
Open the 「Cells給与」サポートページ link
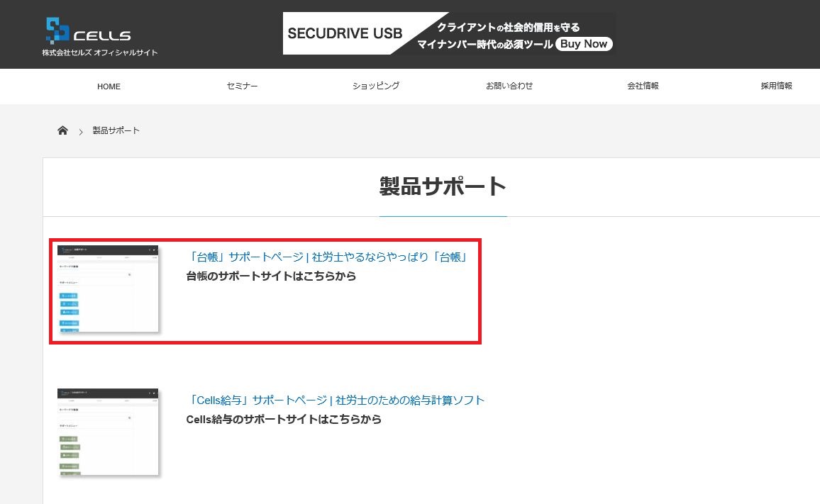[x=336, y=400]
